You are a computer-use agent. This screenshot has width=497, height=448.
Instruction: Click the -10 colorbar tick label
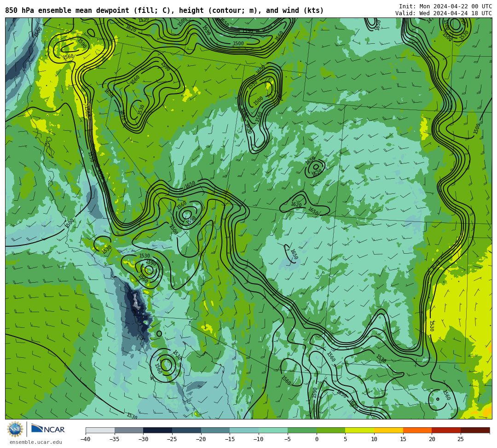click(x=259, y=439)
